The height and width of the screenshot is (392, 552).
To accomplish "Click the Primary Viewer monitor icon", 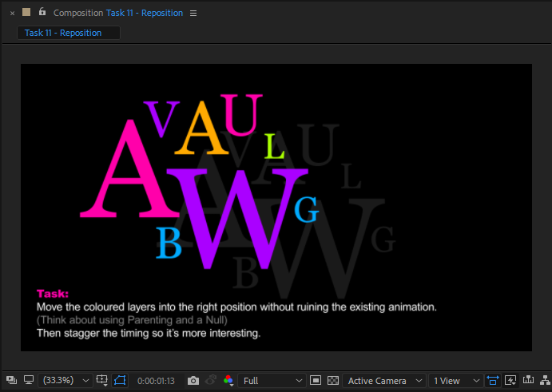I will (29, 380).
